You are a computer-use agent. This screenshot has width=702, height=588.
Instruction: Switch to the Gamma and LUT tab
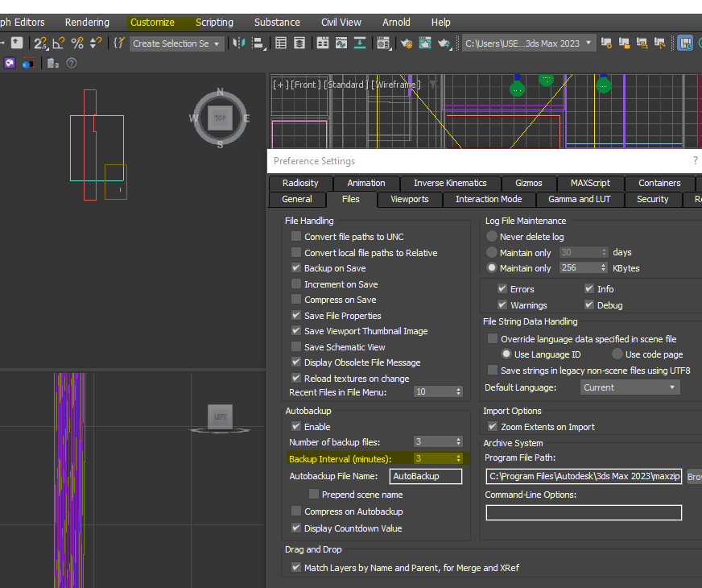[579, 199]
